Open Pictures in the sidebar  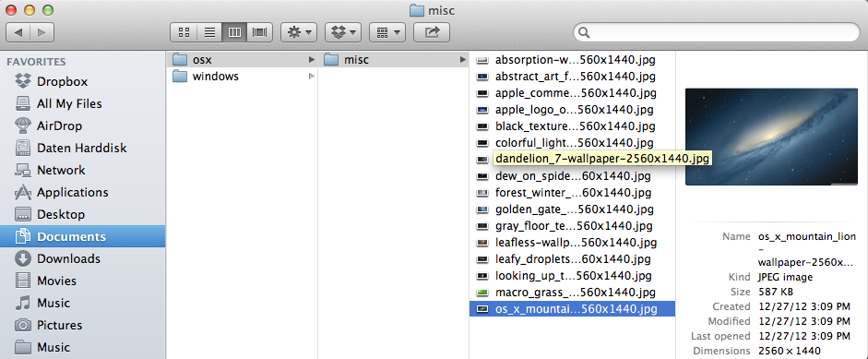pos(82,325)
